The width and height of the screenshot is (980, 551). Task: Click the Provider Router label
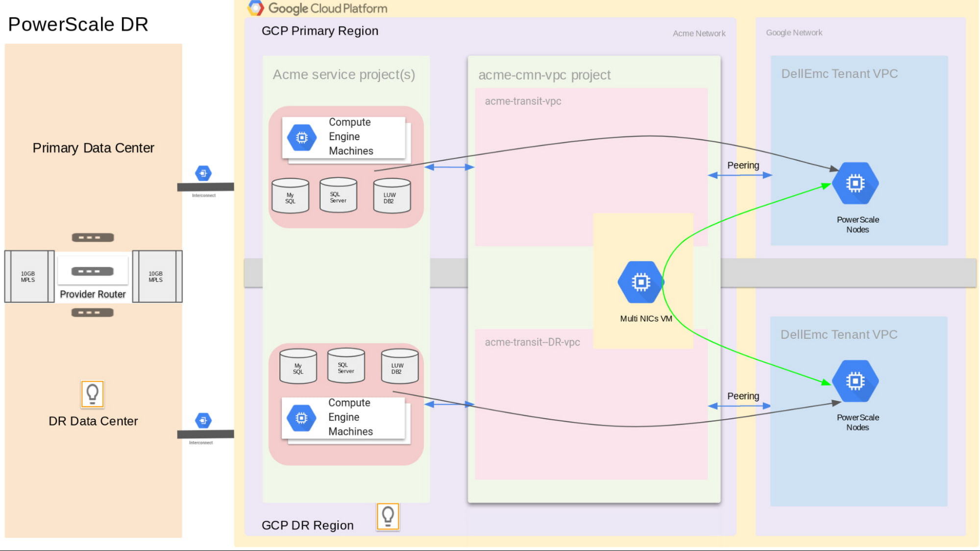(93, 294)
